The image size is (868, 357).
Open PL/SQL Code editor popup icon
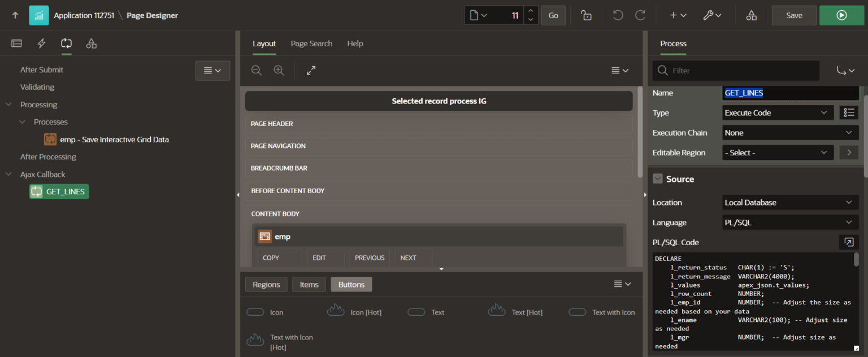pyautogui.click(x=848, y=242)
